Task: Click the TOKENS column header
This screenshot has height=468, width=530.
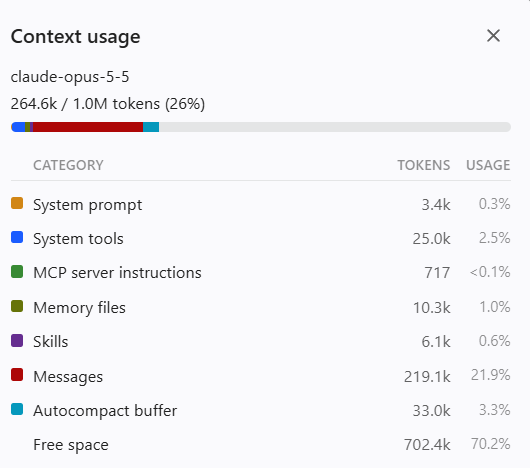Action: point(424,165)
